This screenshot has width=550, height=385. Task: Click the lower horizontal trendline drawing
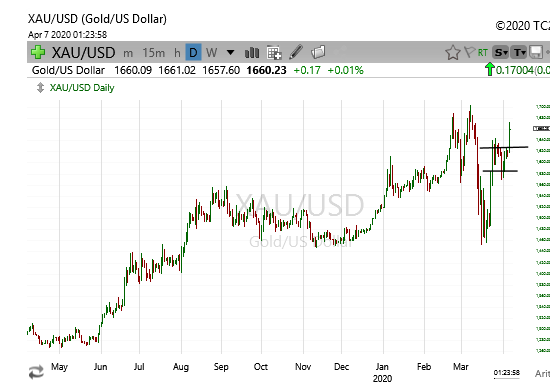tap(500, 171)
